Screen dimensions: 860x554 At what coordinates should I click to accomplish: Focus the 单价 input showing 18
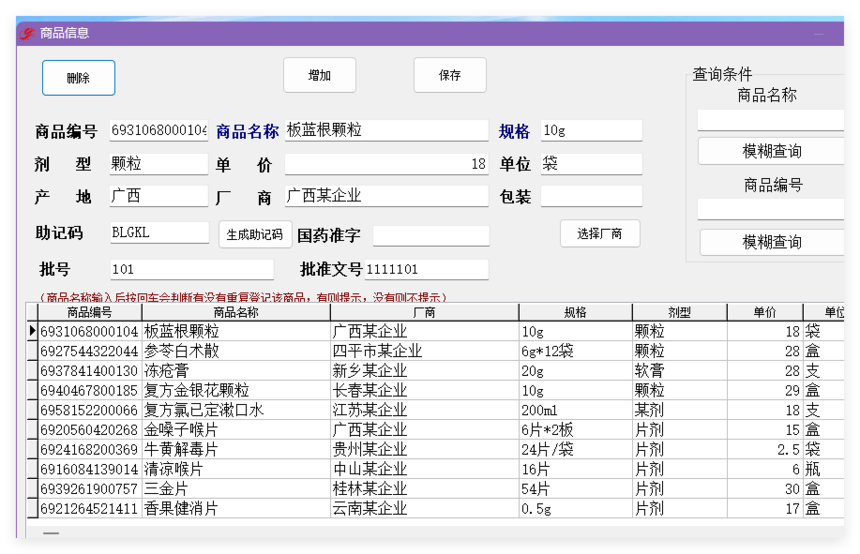click(x=386, y=163)
